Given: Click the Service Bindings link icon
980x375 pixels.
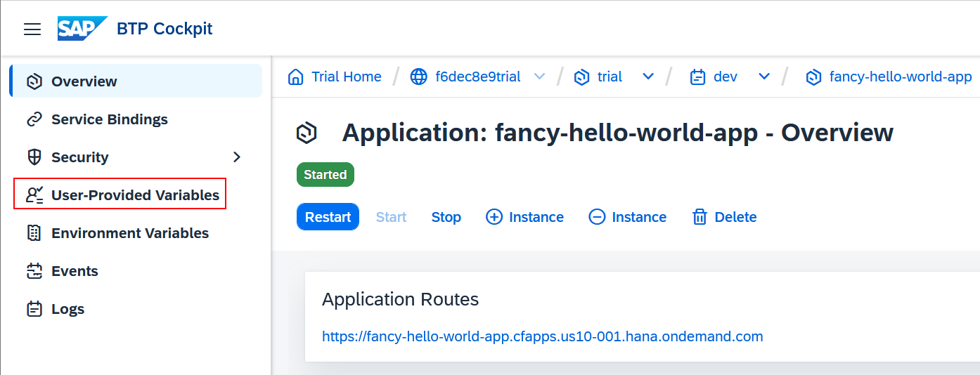Looking at the screenshot, I should (34, 119).
